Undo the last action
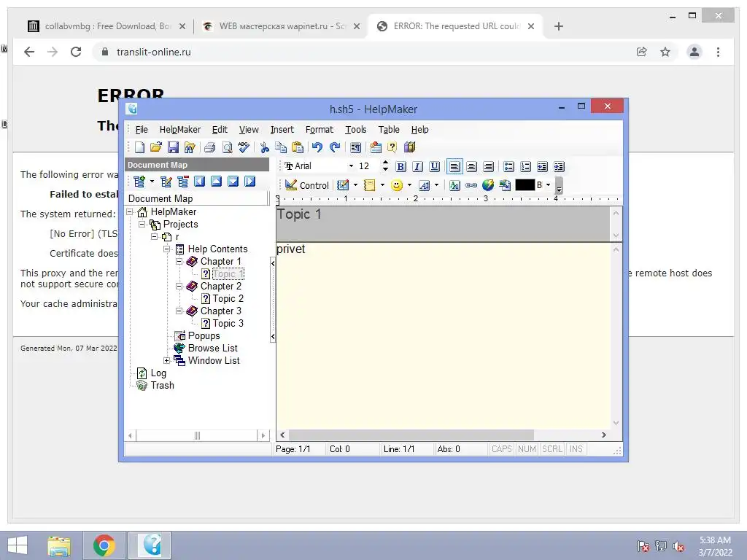Viewport: 747px width, 560px height. point(317,147)
